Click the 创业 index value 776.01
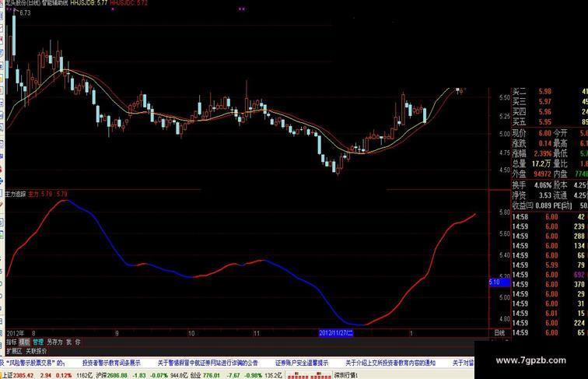 212,375
